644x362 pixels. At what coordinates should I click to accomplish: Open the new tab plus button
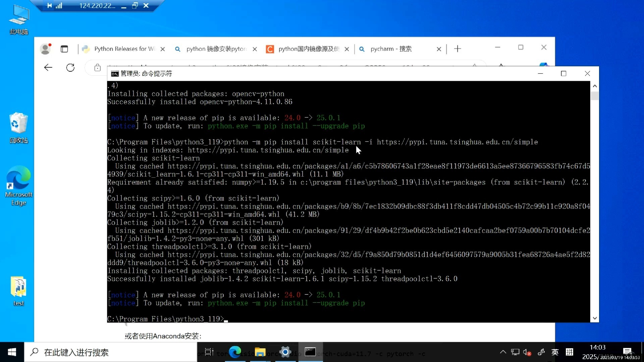458,49
